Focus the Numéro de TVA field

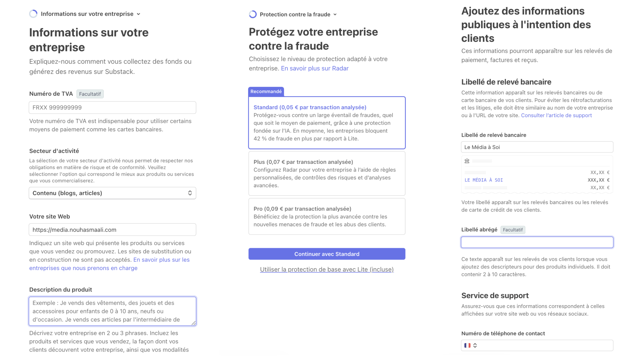pos(112,108)
